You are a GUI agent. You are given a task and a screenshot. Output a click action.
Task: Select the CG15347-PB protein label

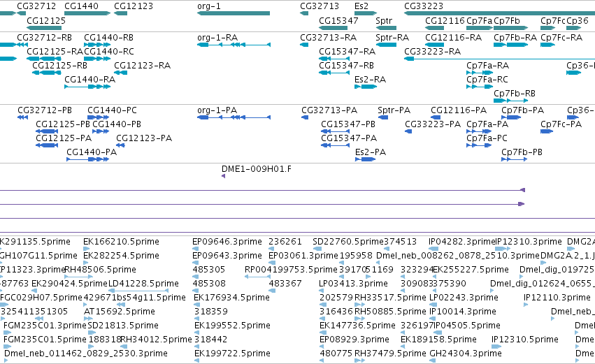click(348, 125)
